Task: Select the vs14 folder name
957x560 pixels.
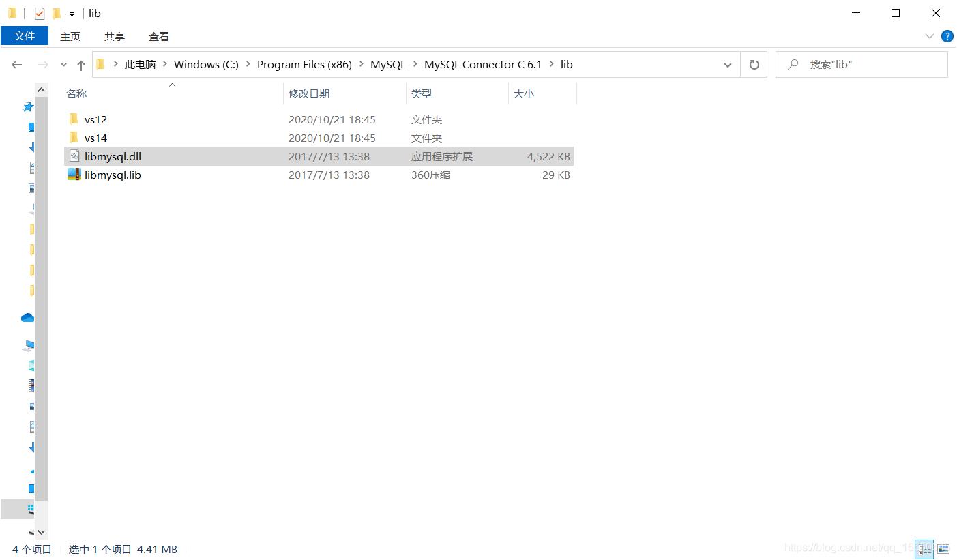Action: [x=95, y=138]
